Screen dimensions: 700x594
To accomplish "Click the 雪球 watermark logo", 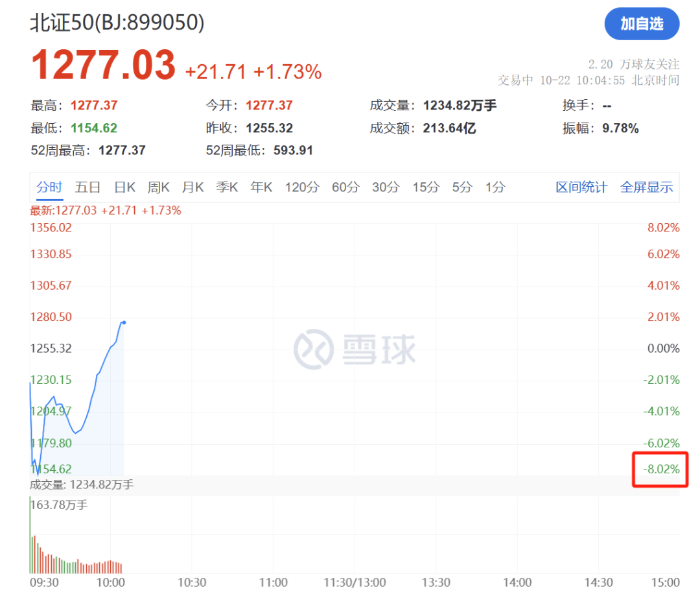I will pyautogui.click(x=355, y=350).
